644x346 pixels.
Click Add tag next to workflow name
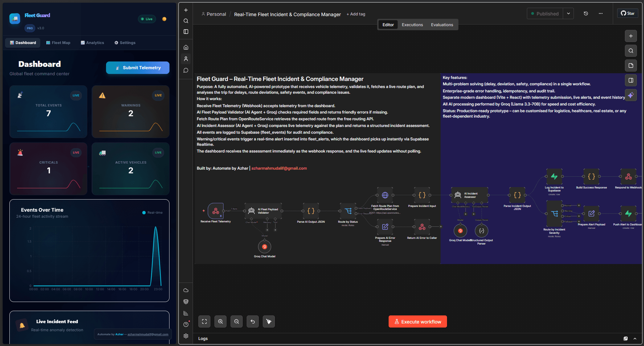point(356,14)
